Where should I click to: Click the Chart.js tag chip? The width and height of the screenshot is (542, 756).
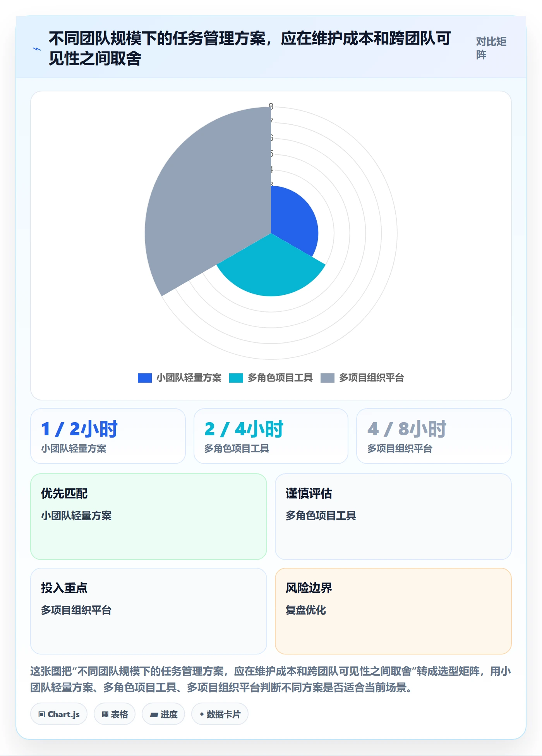tap(59, 714)
